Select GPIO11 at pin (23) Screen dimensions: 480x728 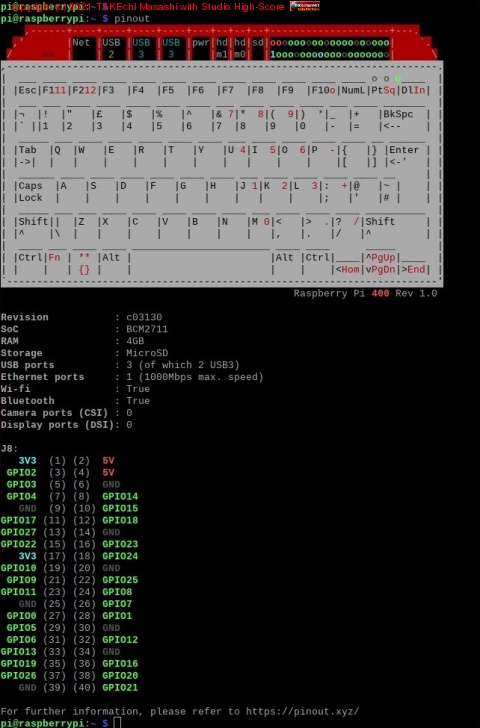tap(18, 592)
